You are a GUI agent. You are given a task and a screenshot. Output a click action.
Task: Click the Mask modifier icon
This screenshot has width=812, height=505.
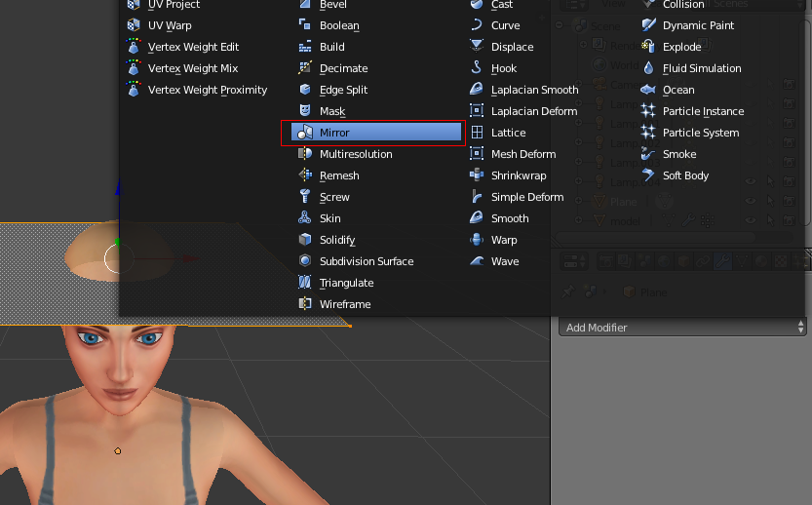point(305,111)
